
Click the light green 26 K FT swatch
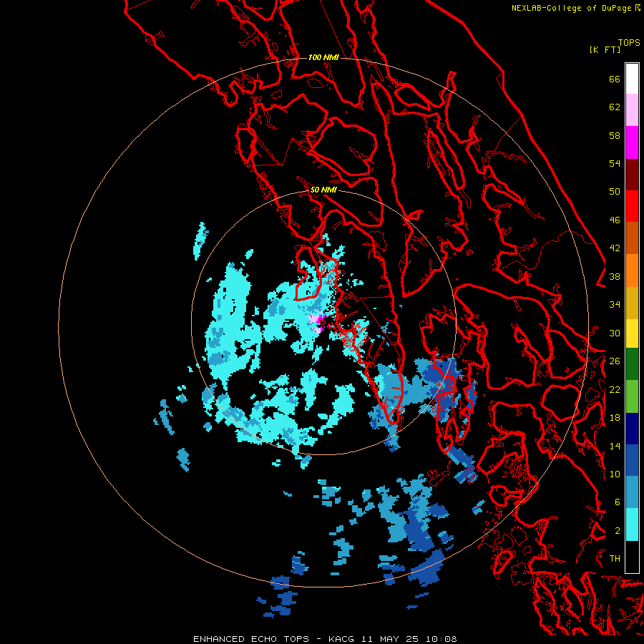(x=632, y=396)
